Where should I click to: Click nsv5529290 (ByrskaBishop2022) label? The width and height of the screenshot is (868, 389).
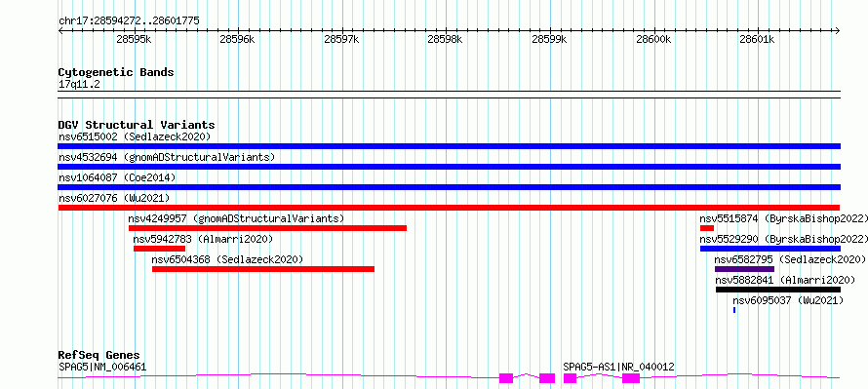(x=783, y=239)
